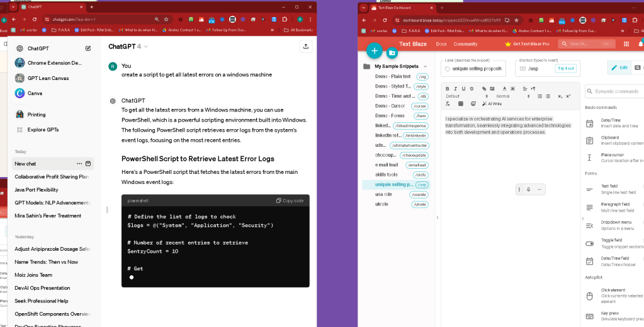Open a new tab in ChatGPT window
The image size is (644, 327).
tap(91, 7)
